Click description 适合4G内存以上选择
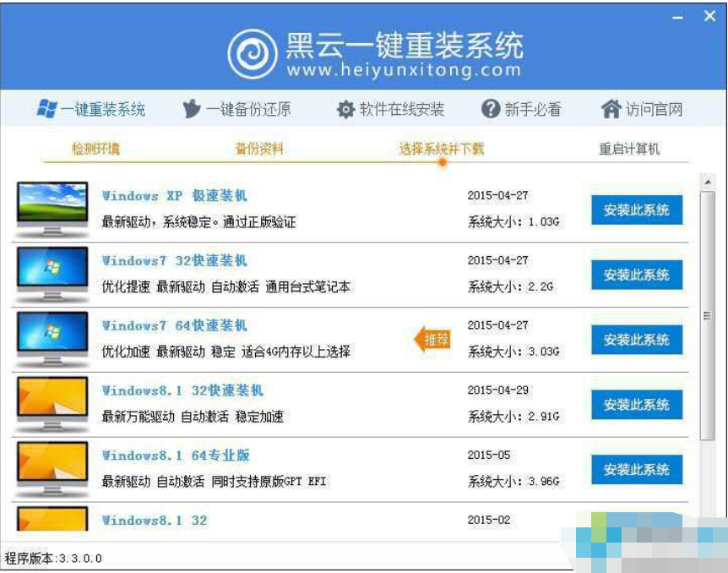The height and width of the screenshot is (573, 728). pos(296,352)
